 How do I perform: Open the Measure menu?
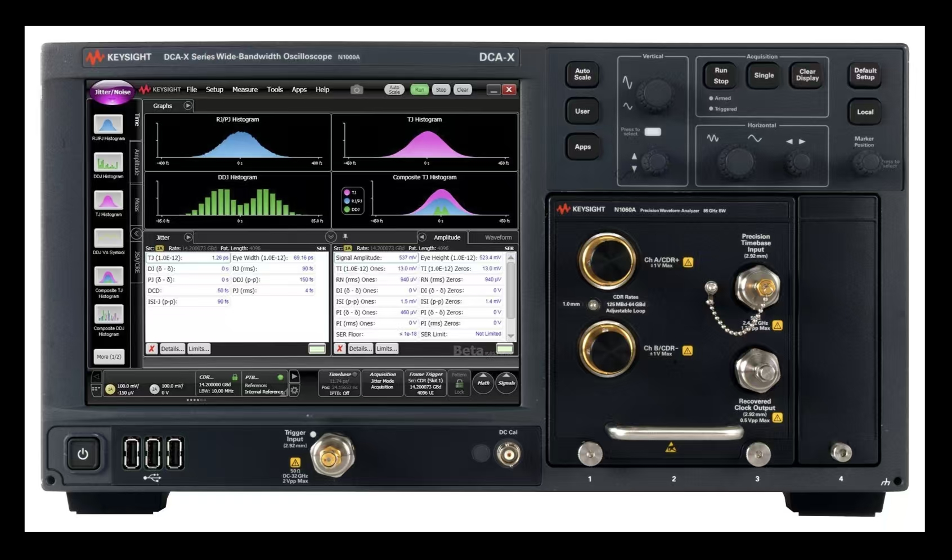245,90
